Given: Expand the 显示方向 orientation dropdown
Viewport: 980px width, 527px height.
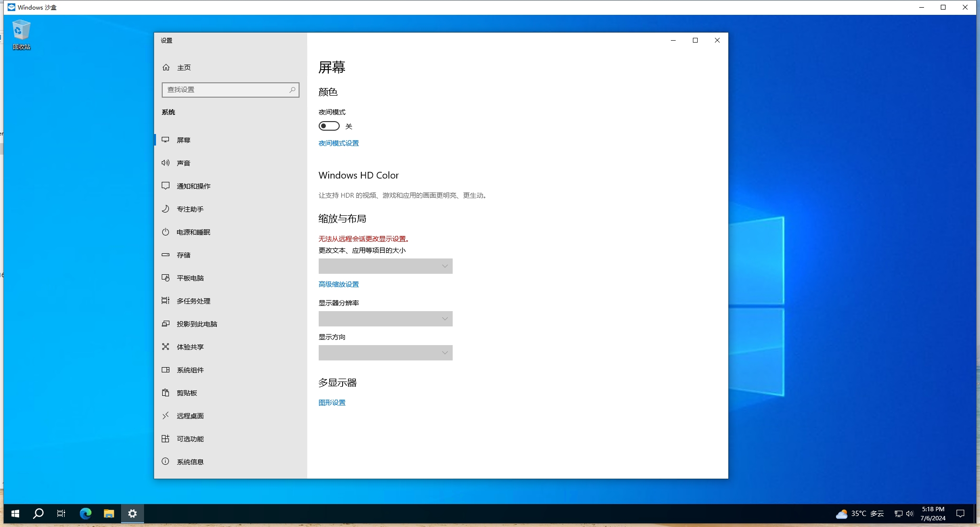Looking at the screenshot, I should tap(385, 353).
